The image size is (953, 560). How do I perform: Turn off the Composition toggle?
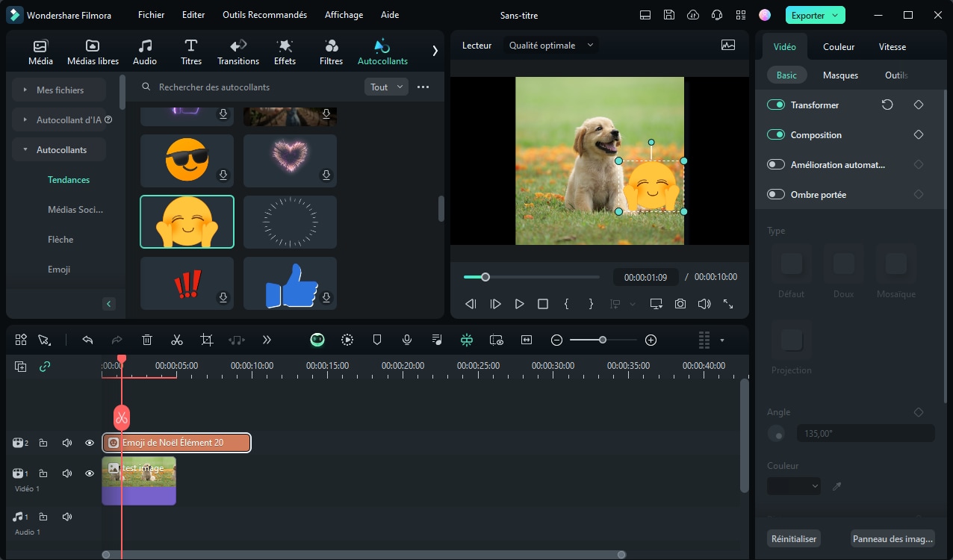pos(776,134)
